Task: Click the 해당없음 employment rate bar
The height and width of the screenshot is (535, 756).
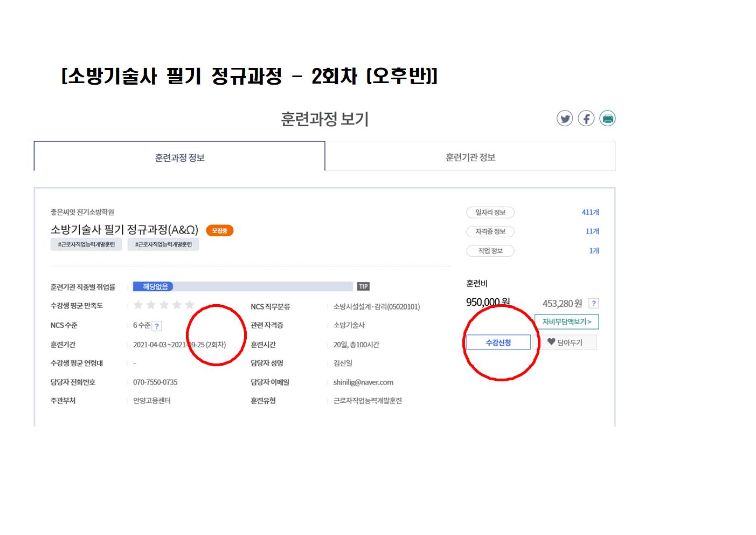Action: pos(243,286)
